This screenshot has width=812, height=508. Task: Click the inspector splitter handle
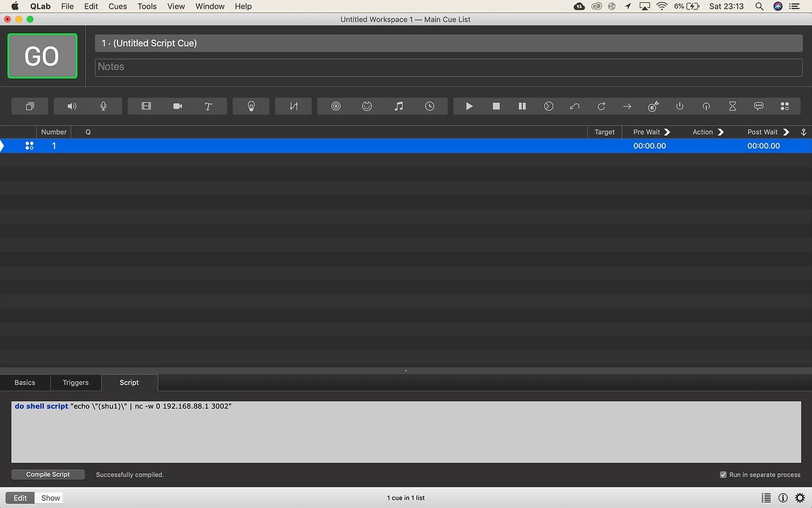(406, 371)
